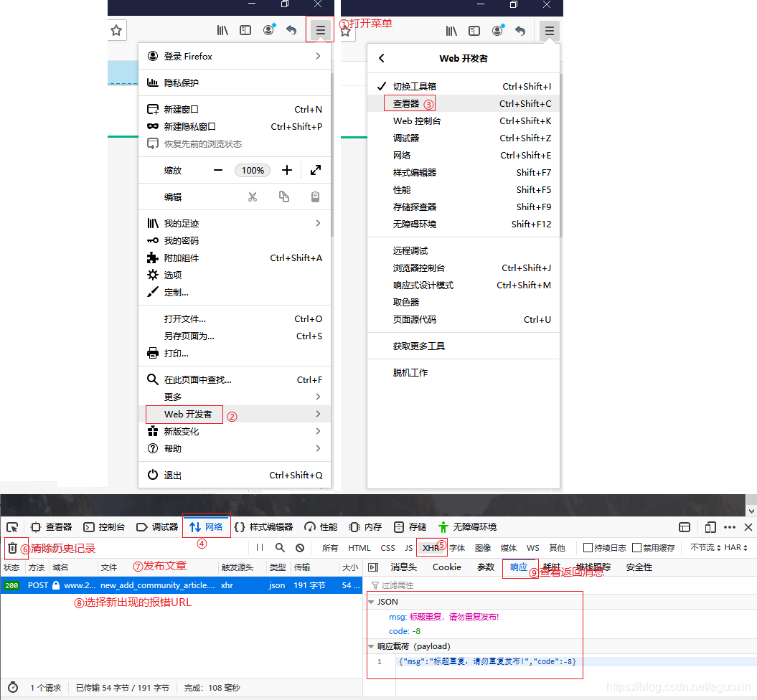
Task: Open the library icon in left window
Action: pos(222,30)
